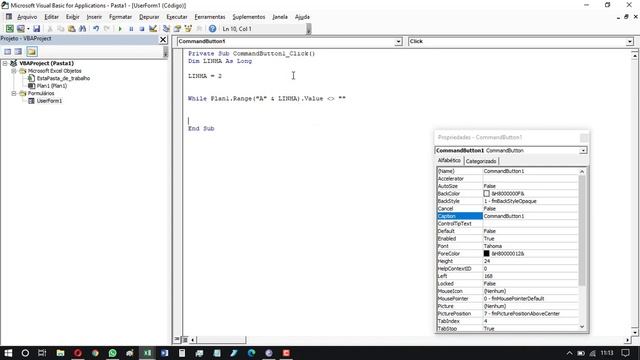Click the Paste clipboard icon
The image size is (640, 360).
pyautogui.click(x=71, y=29)
